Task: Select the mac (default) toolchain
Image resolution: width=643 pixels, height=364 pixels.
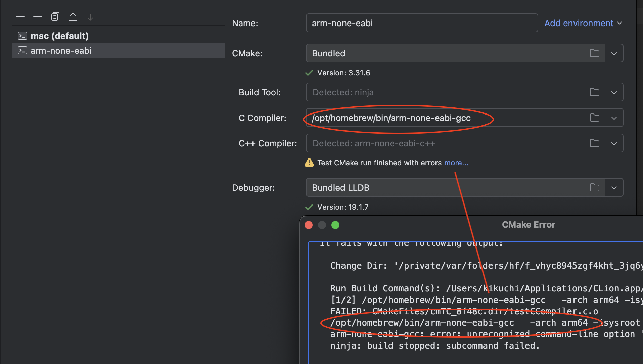Action: click(x=119, y=36)
